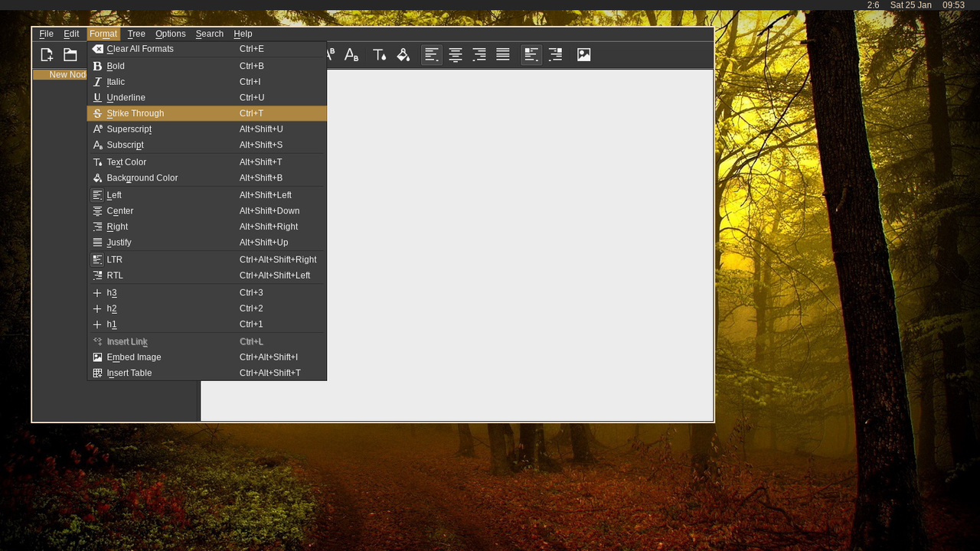Viewport: 980px width, 551px height.
Task: Click the Underline icon in menu
Action: tap(97, 97)
